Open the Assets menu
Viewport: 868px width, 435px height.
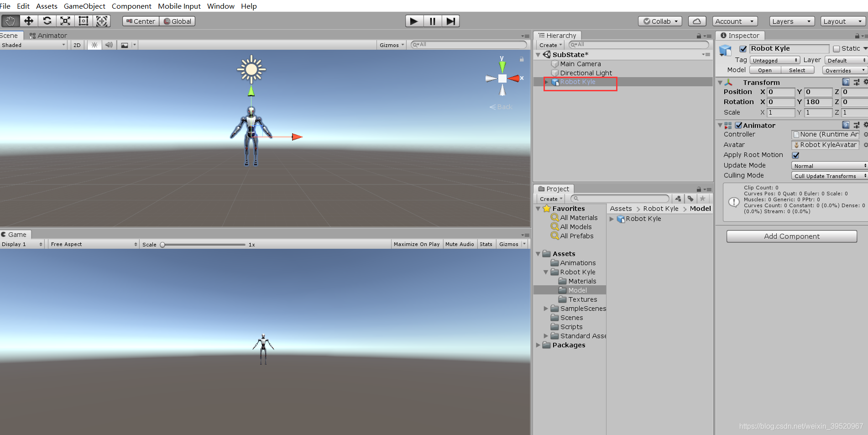pyautogui.click(x=47, y=6)
